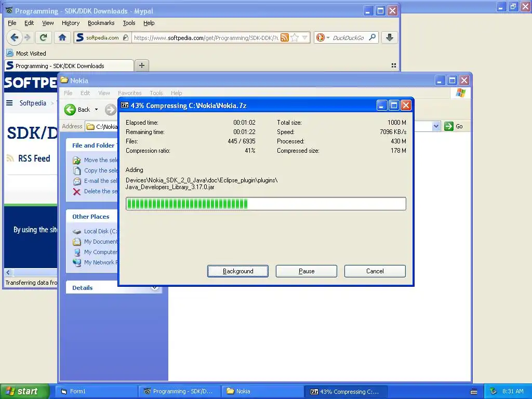Click Delete the selected items task
Viewport: 532px width, 399px height.
(x=95, y=191)
